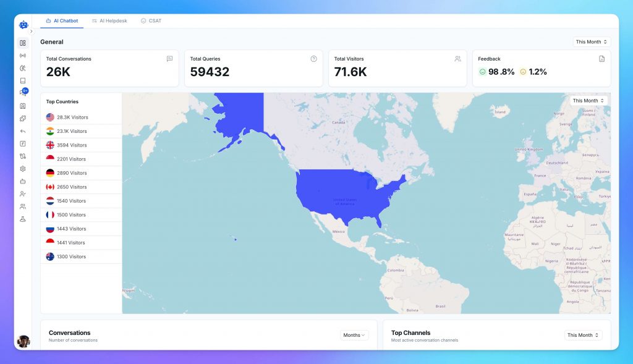Screen dimensions: 633x364
Task: Select the Facebook icon in the sidebar
Action: (23, 143)
